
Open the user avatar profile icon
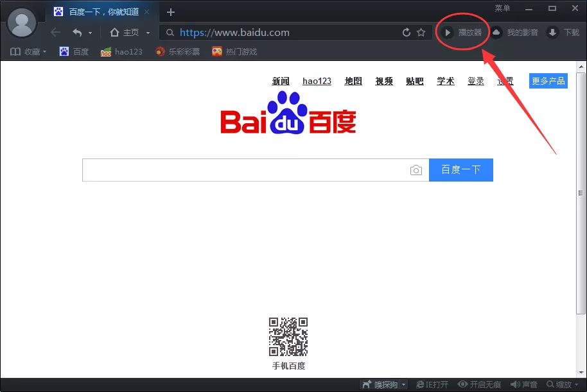point(22,23)
